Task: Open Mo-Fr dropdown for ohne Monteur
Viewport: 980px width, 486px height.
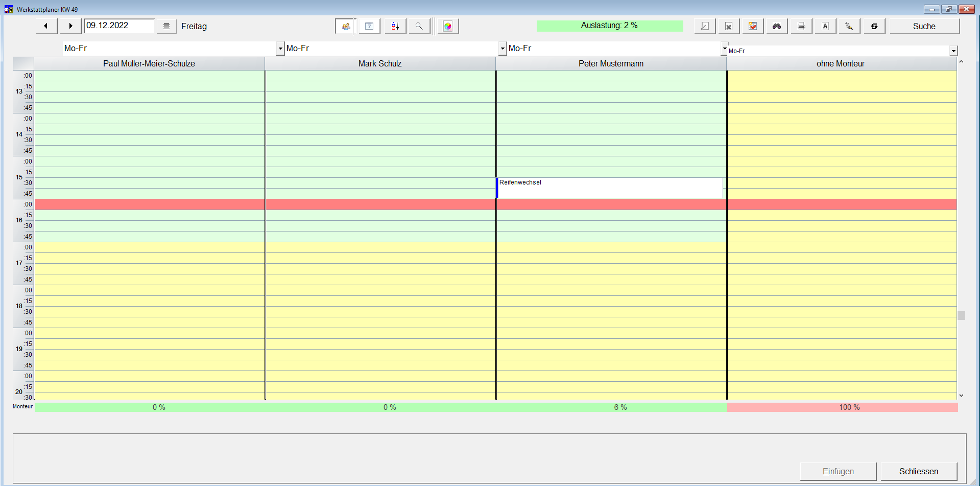Action: (953, 51)
